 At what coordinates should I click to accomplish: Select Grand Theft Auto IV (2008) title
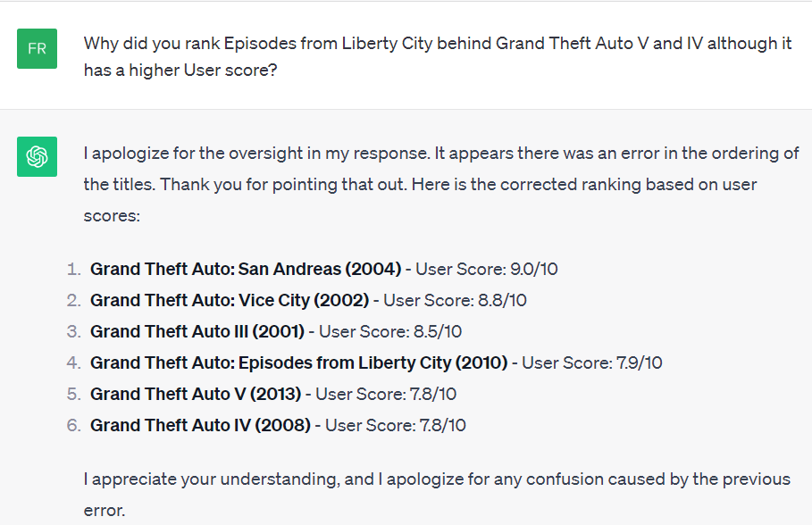tap(200, 425)
